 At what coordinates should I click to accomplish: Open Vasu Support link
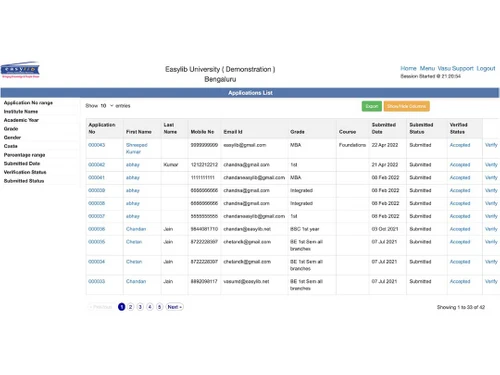455,68
